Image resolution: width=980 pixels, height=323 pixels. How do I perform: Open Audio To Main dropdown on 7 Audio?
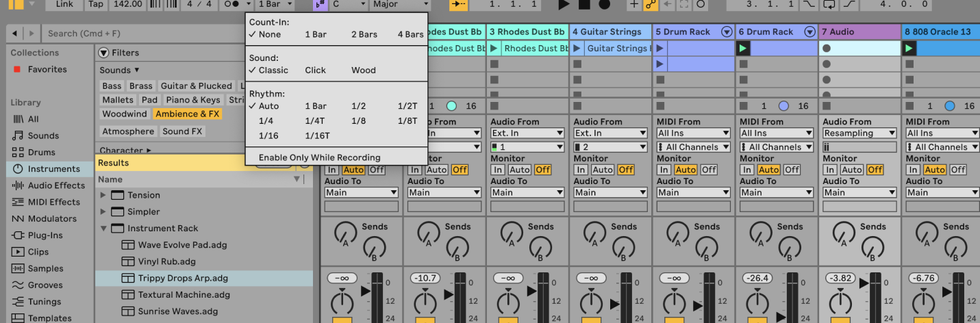pyautogui.click(x=859, y=192)
